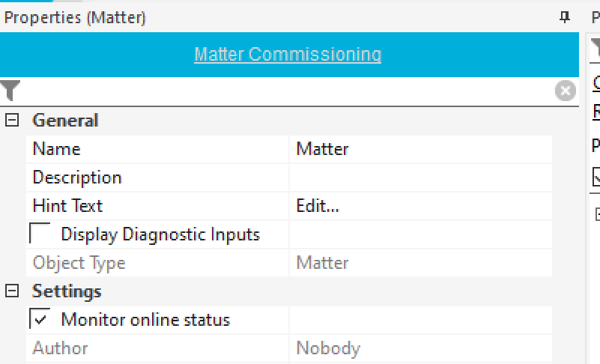The image size is (600, 364).
Task: Select the Description property label
Action: pos(76,178)
